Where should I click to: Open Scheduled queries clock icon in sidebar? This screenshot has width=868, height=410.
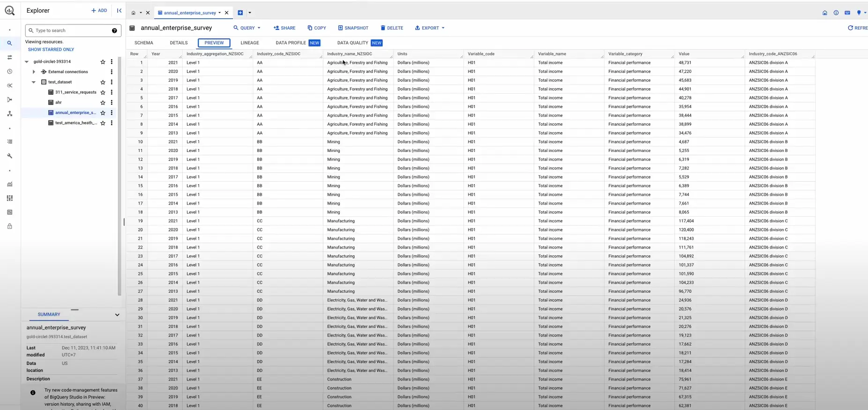pos(9,72)
